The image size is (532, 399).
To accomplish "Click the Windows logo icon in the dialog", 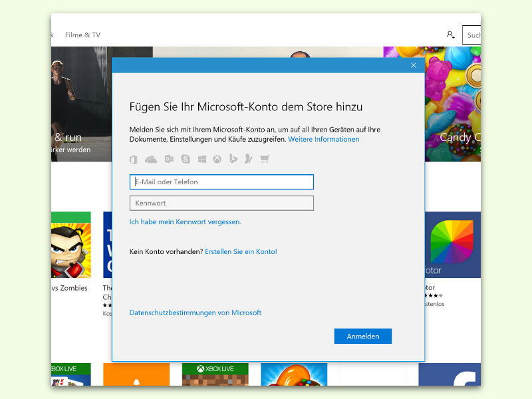I will click(x=202, y=159).
